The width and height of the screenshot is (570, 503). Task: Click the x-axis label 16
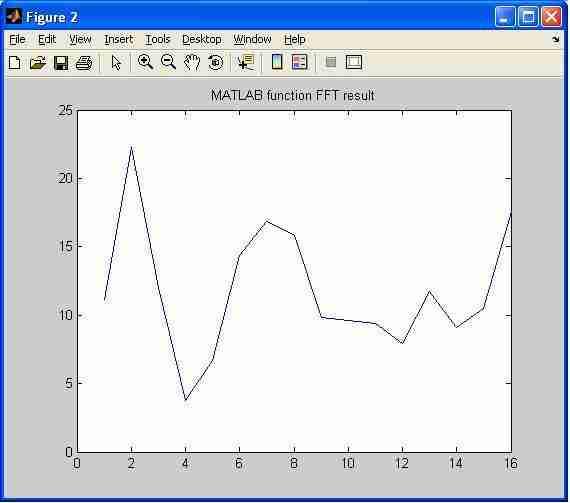point(511,463)
